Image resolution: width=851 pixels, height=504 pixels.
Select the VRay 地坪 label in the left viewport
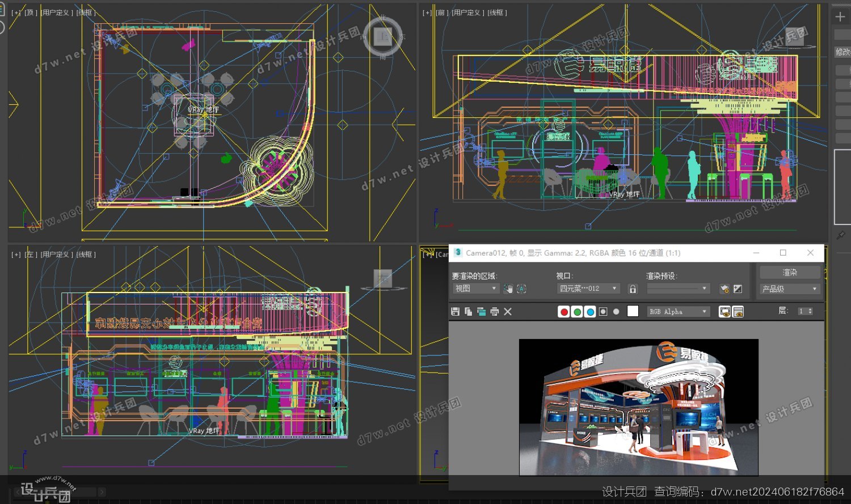tap(204, 431)
